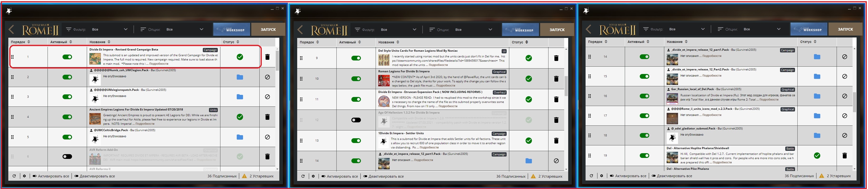Disable the @@@@Rome_ii_units_icons_mod toggle
The width and height of the screenshot is (868, 189).
[644, 116]
